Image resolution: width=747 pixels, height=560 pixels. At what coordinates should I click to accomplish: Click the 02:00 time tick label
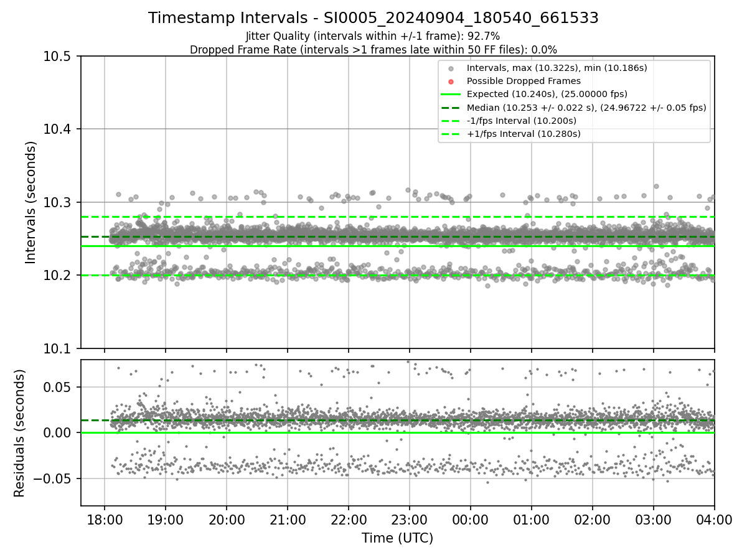point(593,519)
